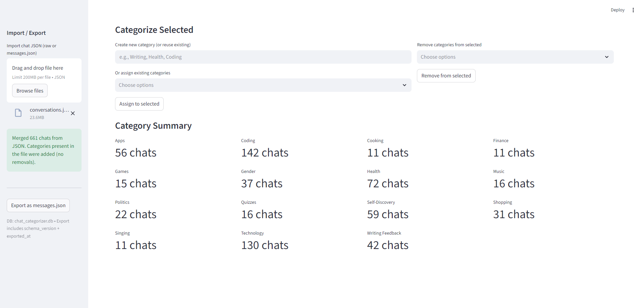
Task: Click the Category Summary heading
Action: [153, 126]
